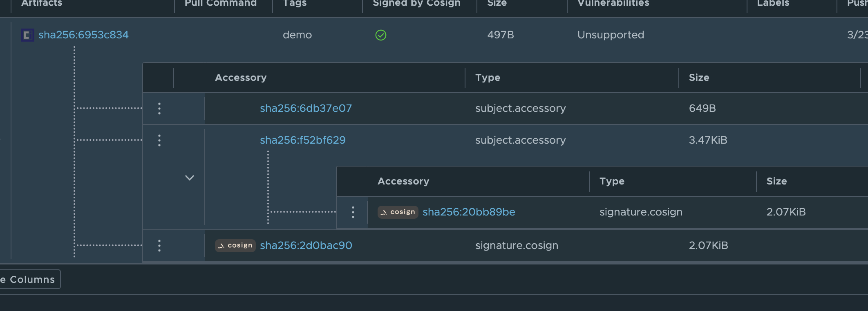The width and height of the screenshot is (868, 311).
Task: Click the Size header in the nested Accessory table
Action: point(776,181)
